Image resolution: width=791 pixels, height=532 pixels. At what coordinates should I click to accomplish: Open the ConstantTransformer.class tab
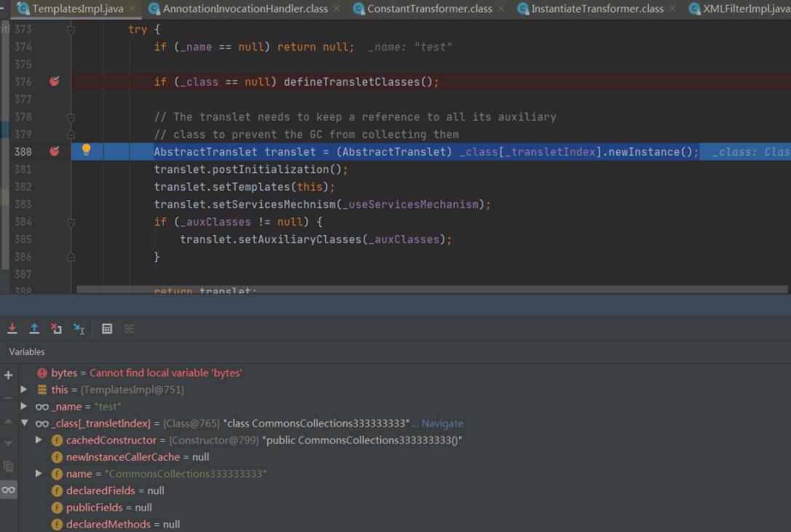click(429, 9)
